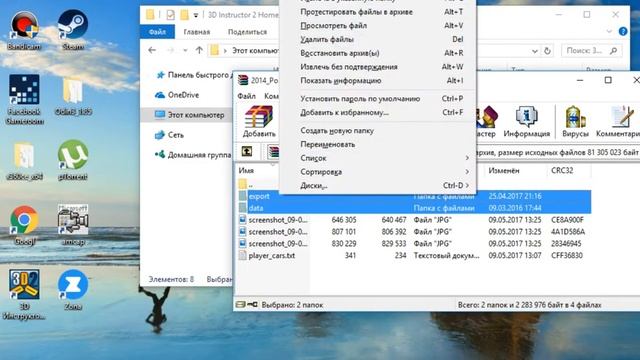Open Odin3_185 desktop folder

[x=73, y=97]
